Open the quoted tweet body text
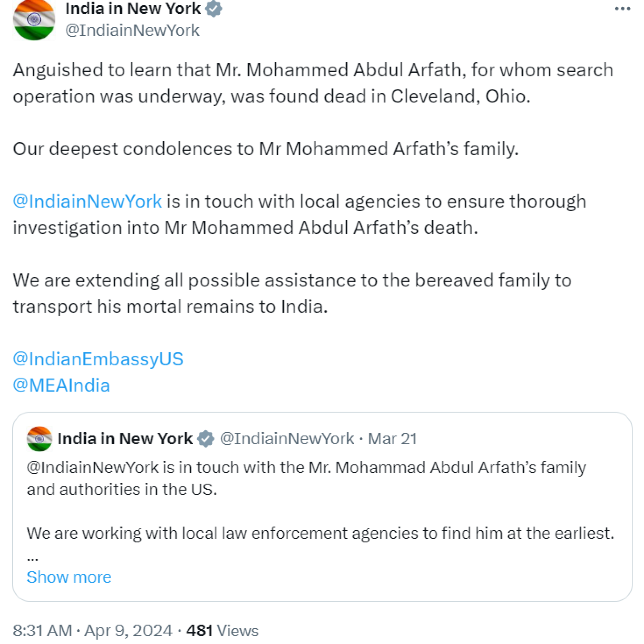The height and width of the screenshot is (644, 644). click(x=320, y=500)
